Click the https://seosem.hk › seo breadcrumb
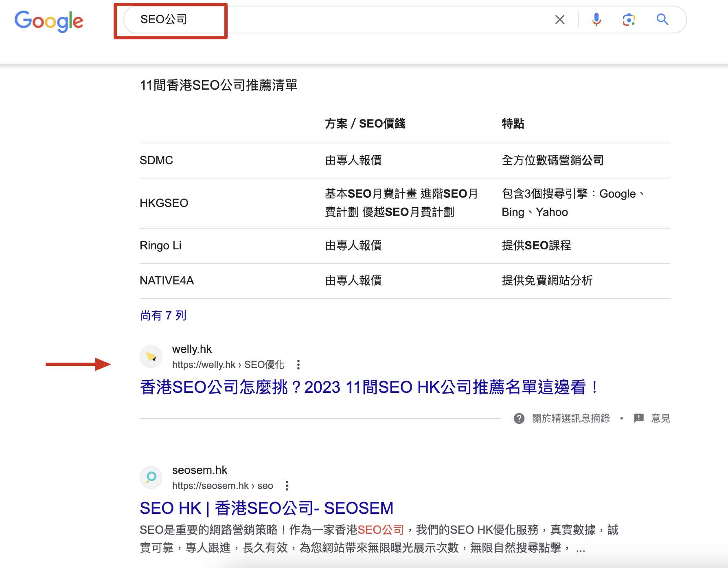Screen dimensions: 728x568 (223, 486)
